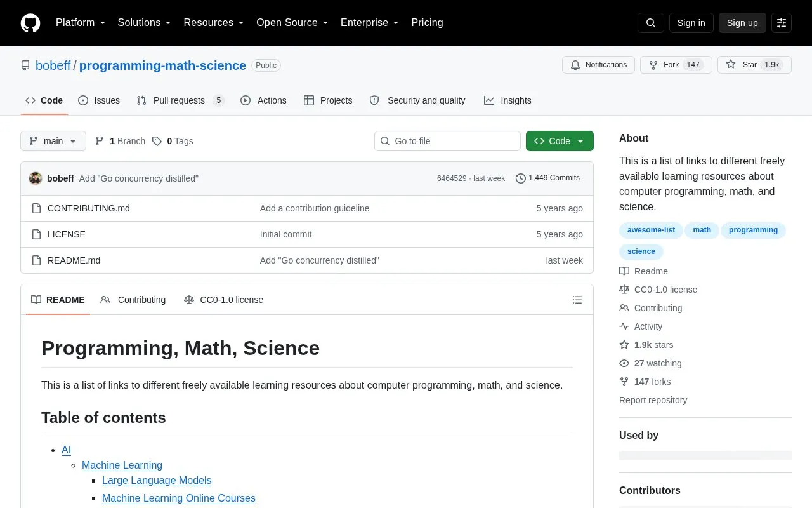The height and width of the screenshot is (508, 812).
Task: Click the math topic tag
Action: [702, 230]
